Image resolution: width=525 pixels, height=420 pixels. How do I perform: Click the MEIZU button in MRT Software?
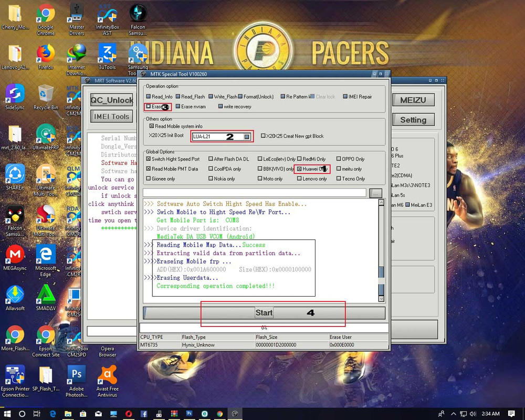click(x=413, y=100)
